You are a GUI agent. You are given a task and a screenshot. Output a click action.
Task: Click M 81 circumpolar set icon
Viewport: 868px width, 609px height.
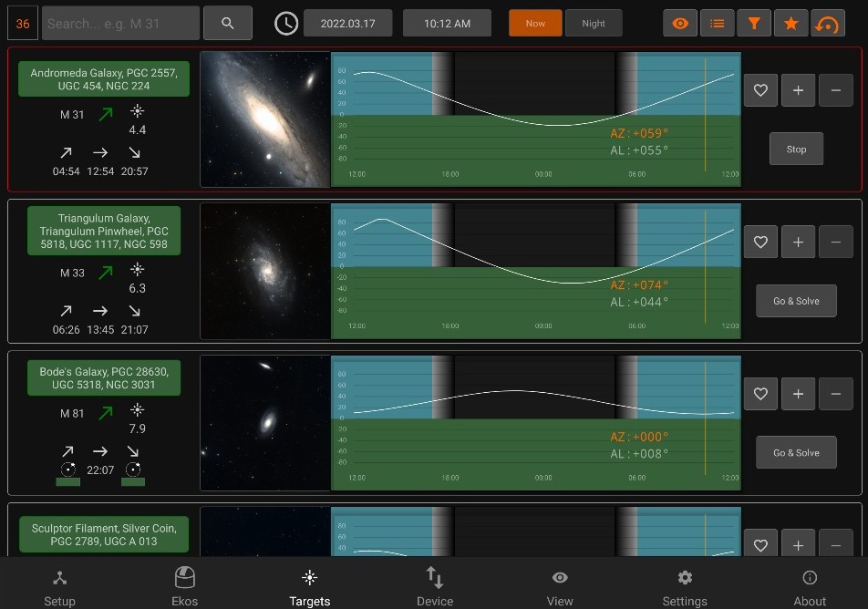pos(133,470)
